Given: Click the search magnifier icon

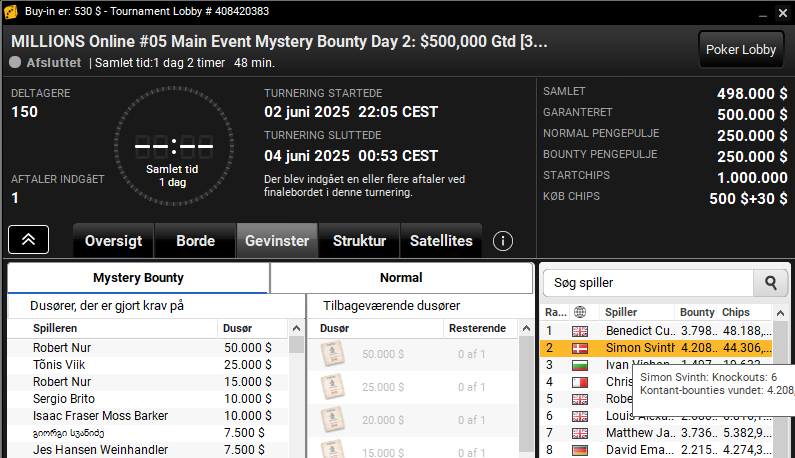Looking at the screenshot, I should (x=771, y=283).
